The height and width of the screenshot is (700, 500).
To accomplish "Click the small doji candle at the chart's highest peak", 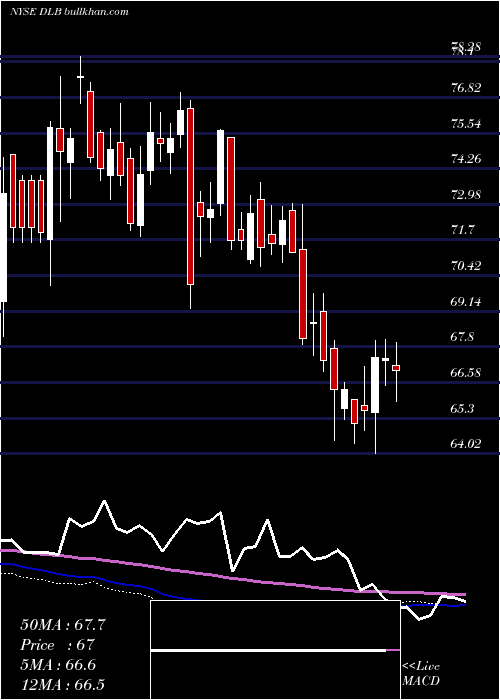I will click(x=80, y=77).
